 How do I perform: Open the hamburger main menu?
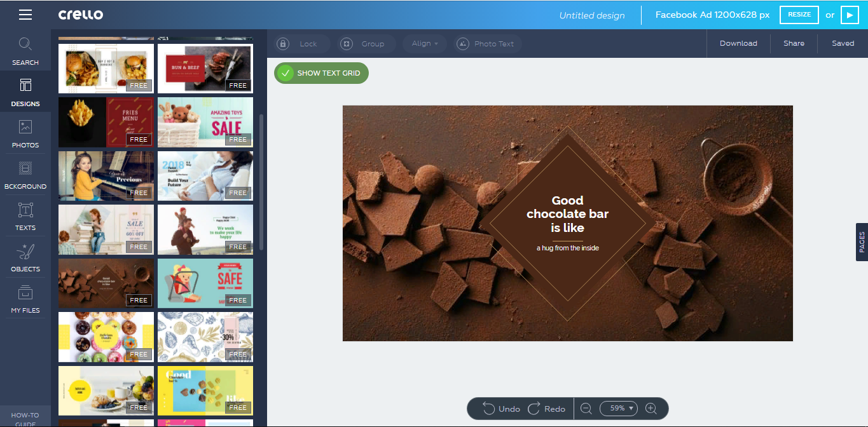pos(25,15)
